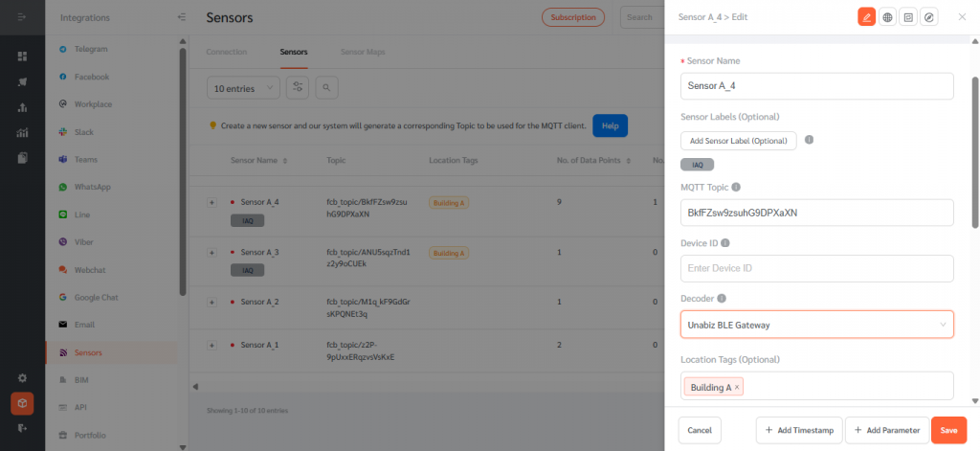Image resolution: width=980 pixels, height=451 pixels.
Task: Click the compass icon in panel header
Action: [929, 17]
